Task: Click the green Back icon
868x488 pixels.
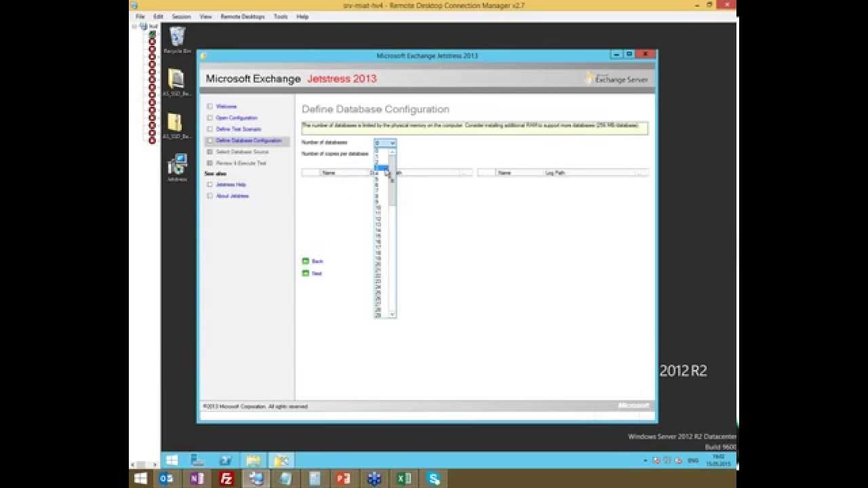Action: 305,261
